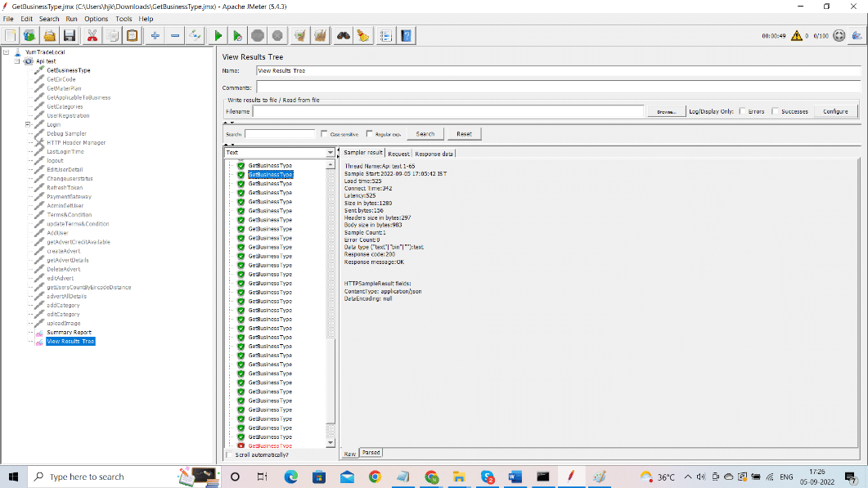Click the Configure button
Image resolution: width=868 pixels, height=488 pixels.
(835, 111)
